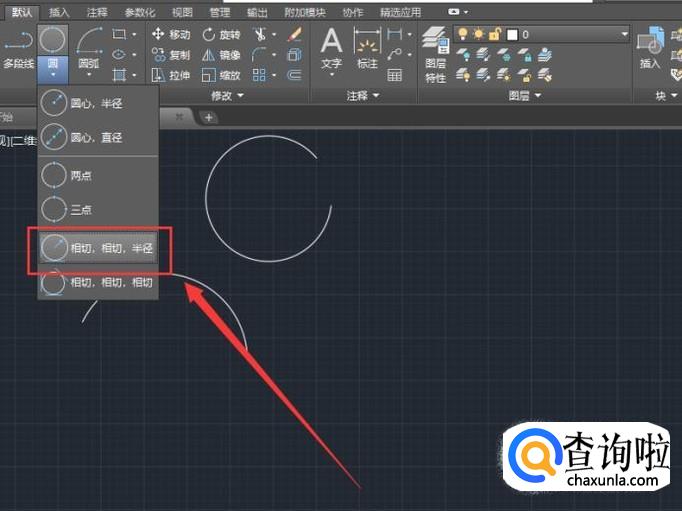Image resolution: width=682 pixels, height=511 pixels.
Task: Click the Erase pencil-eraser icon
Action: (294, 34)
